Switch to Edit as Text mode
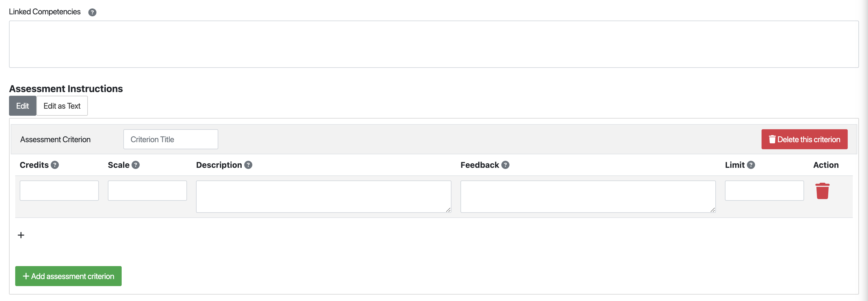868x301 pixels. point(62,106)
